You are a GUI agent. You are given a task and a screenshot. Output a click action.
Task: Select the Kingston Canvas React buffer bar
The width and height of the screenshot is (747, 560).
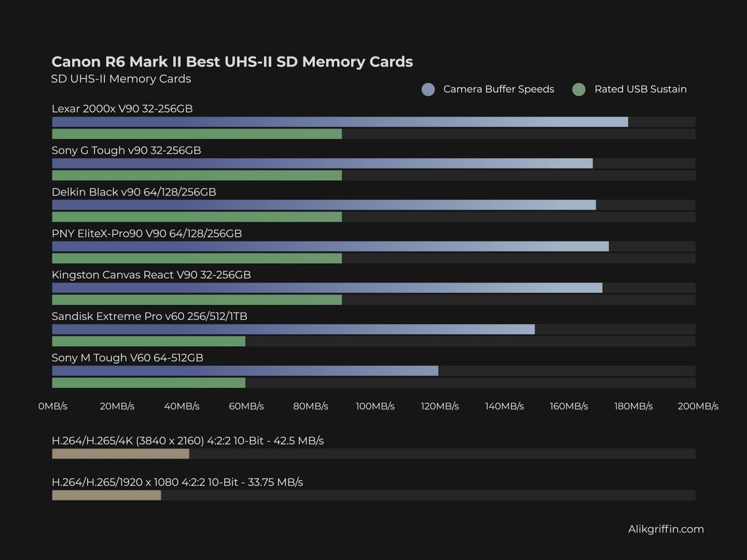pyautogui.click(x=327, y=287)
